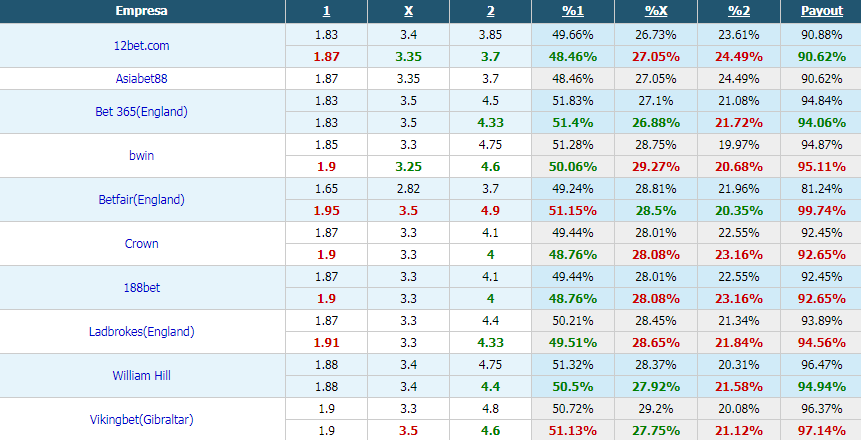This screenshot has height=440, width=861.
Task: Sort by the '%X' column header
Action: 656,11
